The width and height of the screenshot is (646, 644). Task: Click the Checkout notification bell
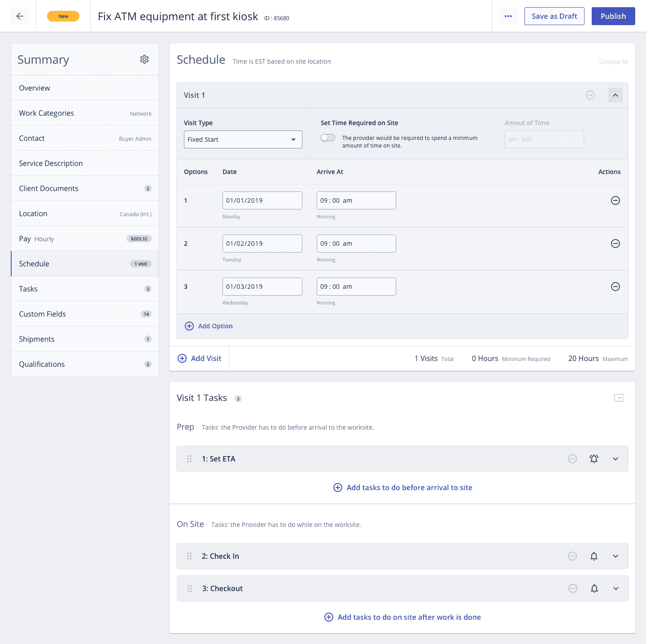pos(594,588)
